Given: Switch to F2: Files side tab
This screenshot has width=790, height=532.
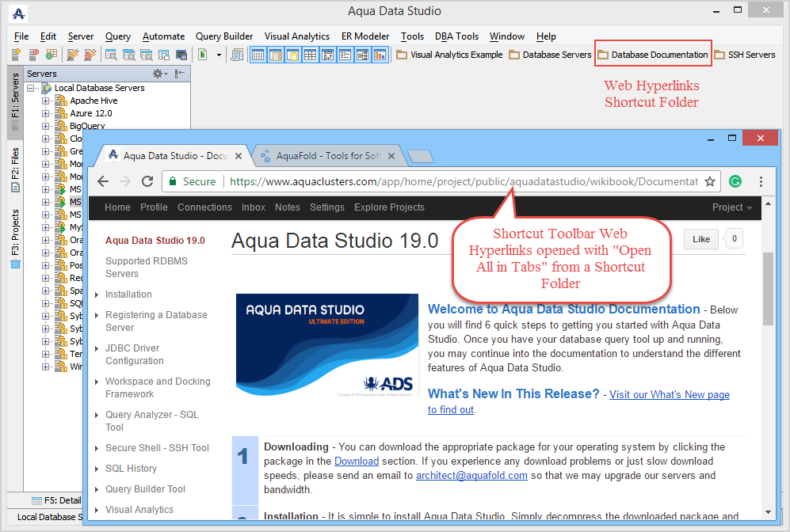Looking at the screenshot, I should (x=15, y=169).
